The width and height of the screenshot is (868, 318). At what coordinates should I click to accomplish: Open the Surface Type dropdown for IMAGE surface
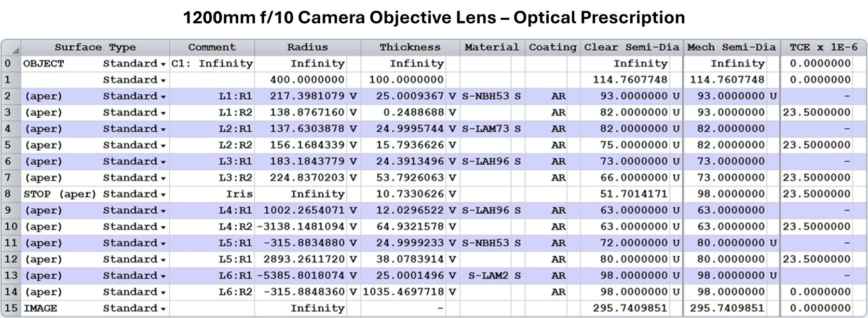pyautogui.click(x=163, y=309)
